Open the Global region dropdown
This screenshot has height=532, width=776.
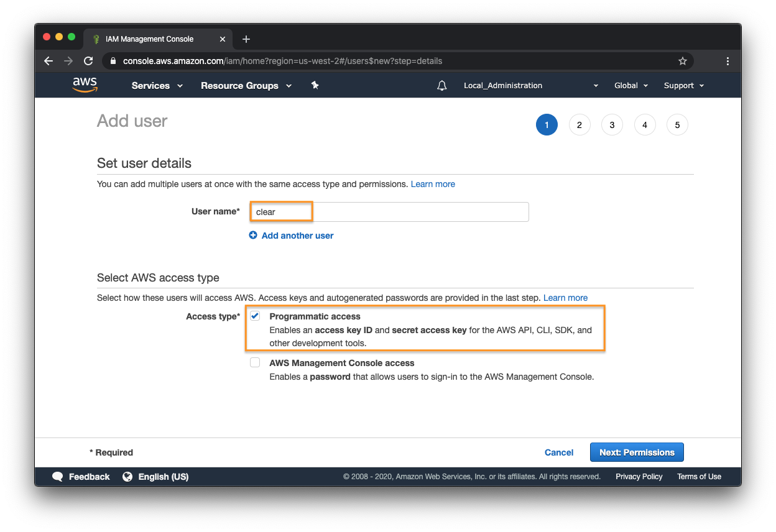point(631,86)
